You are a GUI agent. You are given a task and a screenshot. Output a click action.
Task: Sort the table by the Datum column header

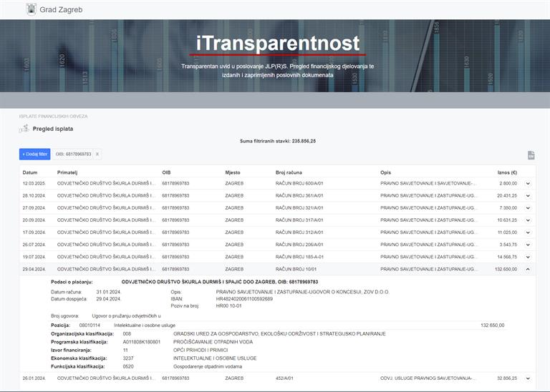(30, 172)
